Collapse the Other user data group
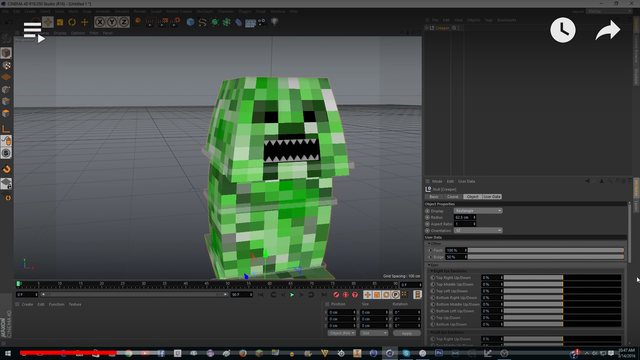This screenshot has width=640, height=360. pyautogui.click(x=429, y=244)
